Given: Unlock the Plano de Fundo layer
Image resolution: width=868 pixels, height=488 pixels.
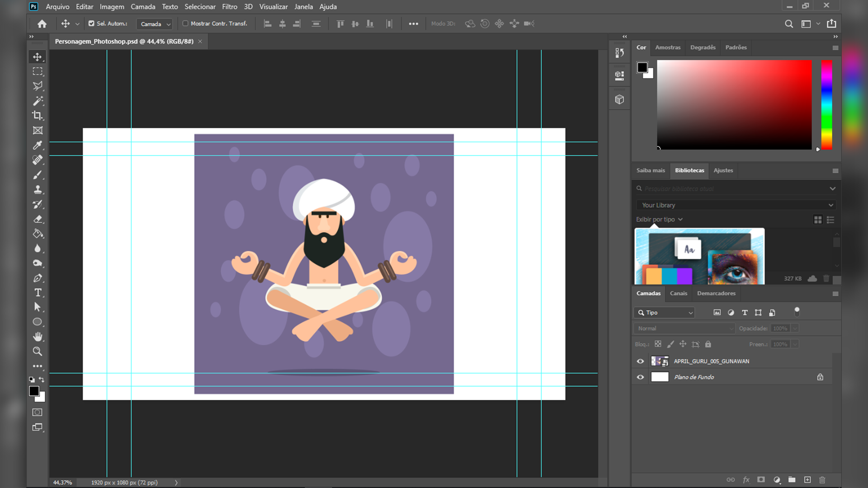Looking at the screenshot, I should [820, 377].
